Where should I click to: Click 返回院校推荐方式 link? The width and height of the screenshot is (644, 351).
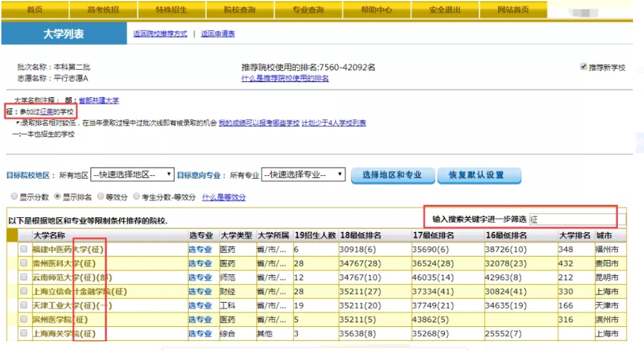(x=160, y=34)
